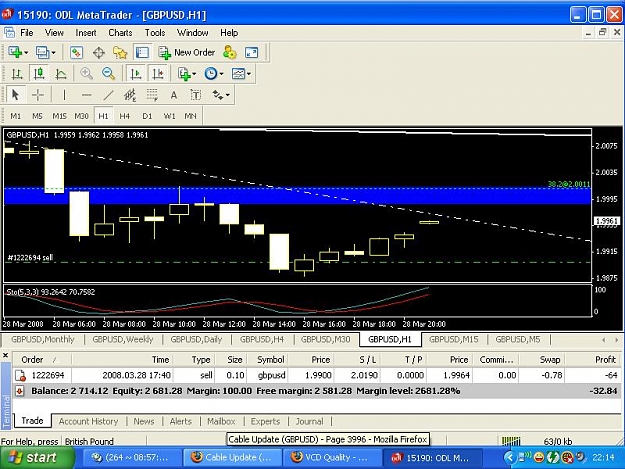Select the Vertical Line tool

pos(64,95)
